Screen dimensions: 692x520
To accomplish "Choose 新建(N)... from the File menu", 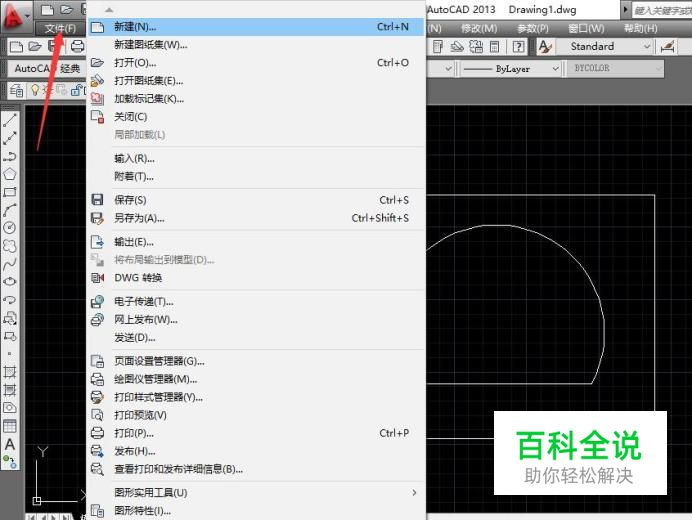I will (257, 27).
